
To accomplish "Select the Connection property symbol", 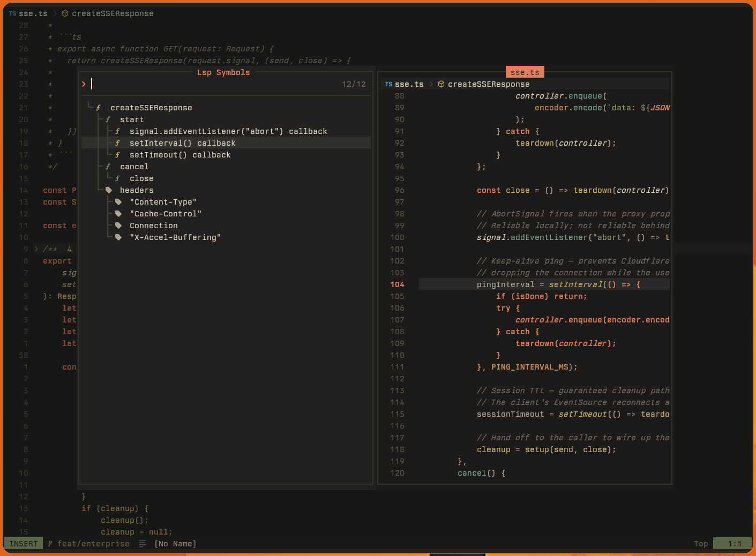I will click(154, 226).
